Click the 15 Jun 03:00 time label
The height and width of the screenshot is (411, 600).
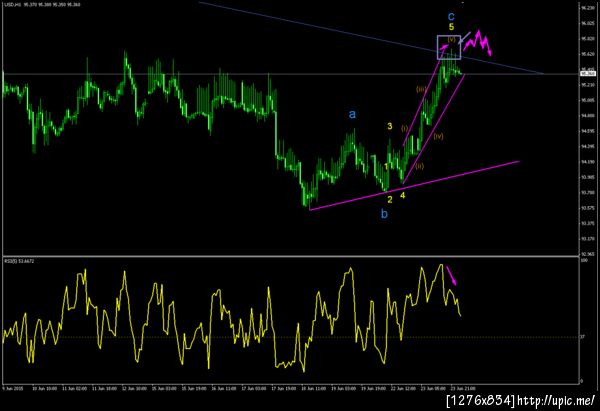pyautogui.click(x=164, y=388)
